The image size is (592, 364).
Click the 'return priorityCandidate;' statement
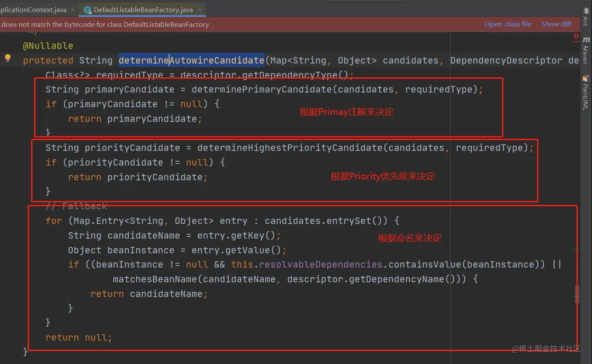coord(138,177)
